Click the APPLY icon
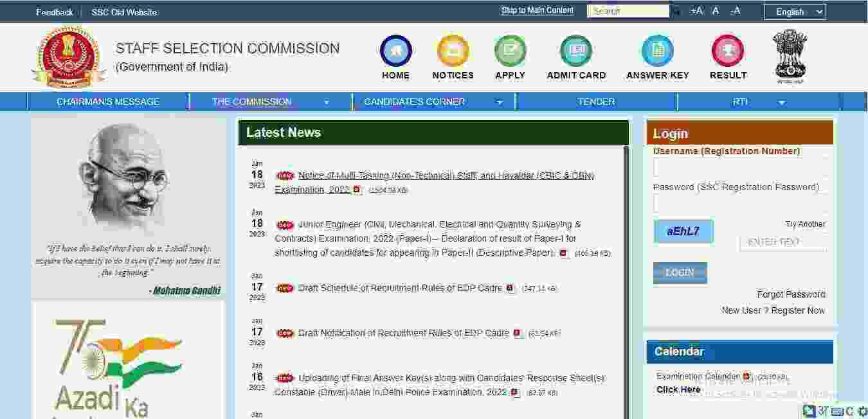The height and width of the screenshot is (419, 868). click(510, 51)
